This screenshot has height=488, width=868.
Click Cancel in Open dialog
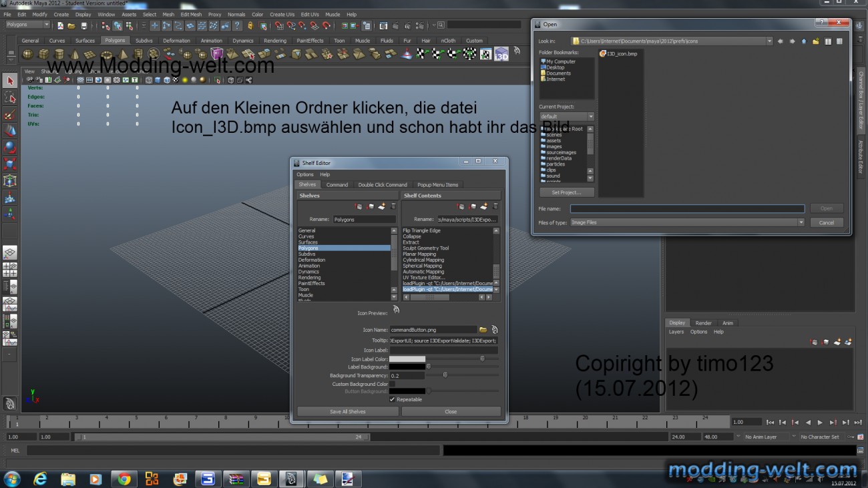(x=827, y=222)
